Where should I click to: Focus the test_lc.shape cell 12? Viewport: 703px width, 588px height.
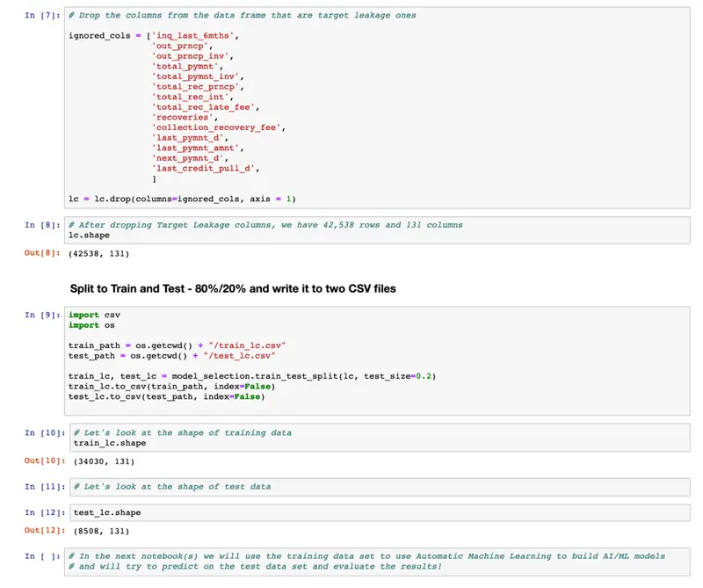380,512
